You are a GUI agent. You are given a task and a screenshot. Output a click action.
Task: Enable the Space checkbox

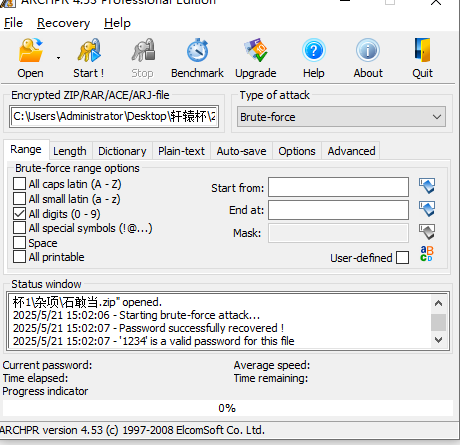coord(19,243)
